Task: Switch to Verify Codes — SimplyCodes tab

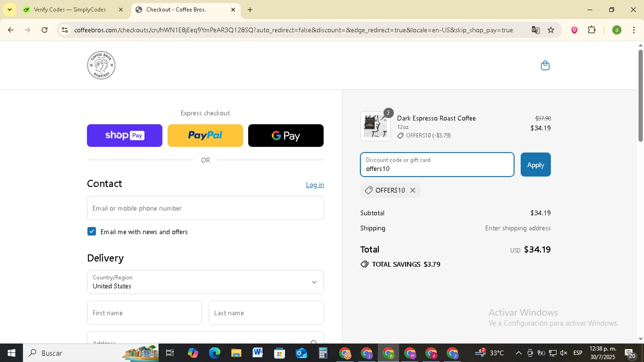Action: point(70,9)
